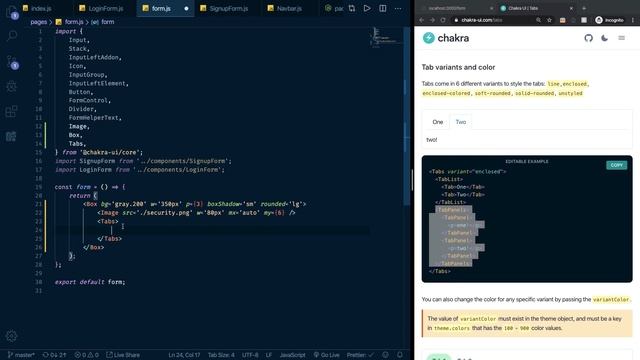Click the errors and warnings count in the status bar
The width and height of the screenshot is (640, 360).
pos(87,355)
